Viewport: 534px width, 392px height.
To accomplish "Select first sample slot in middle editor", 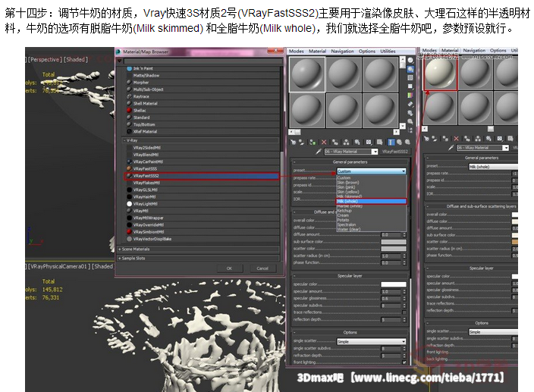I will [307, 74].
